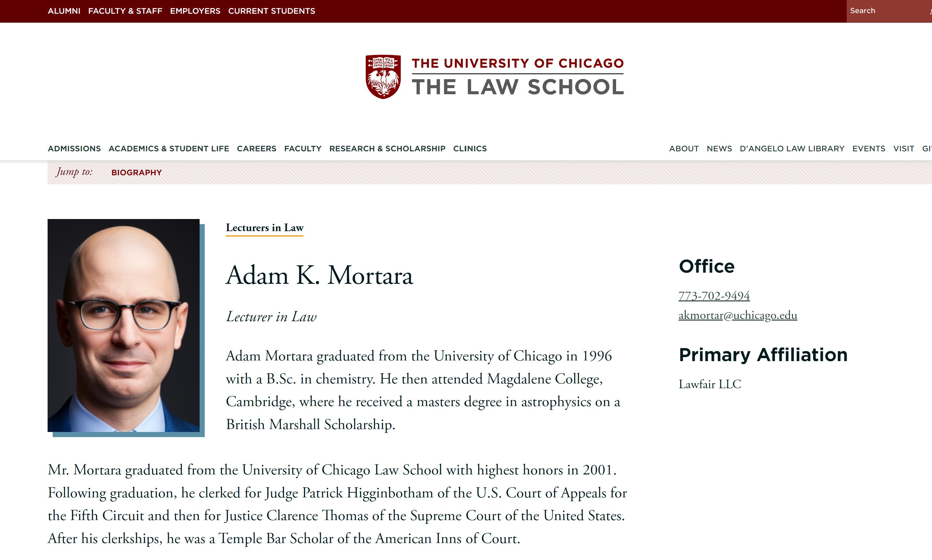
Task: Open Research & Scholarship menu
Action: [387, 149]
